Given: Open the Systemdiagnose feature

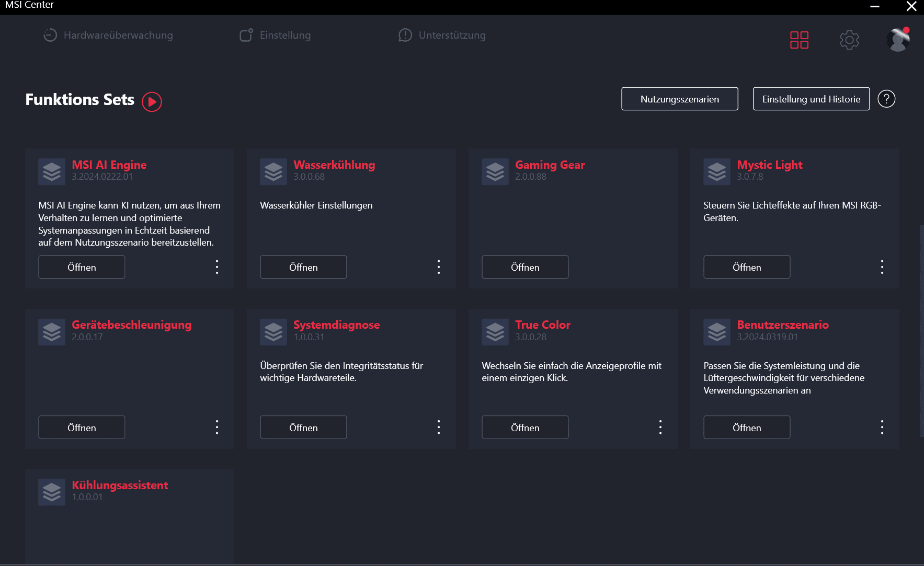Looking at the screenshot, I should coord(303,428).
